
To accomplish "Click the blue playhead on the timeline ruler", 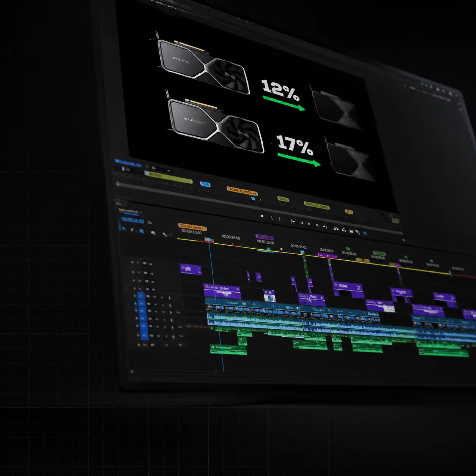I will coord(208,240).
